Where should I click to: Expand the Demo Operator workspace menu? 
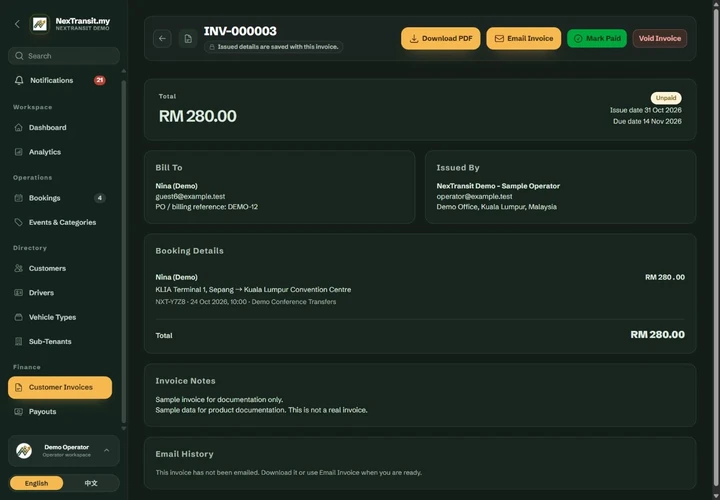coord(107,450)
